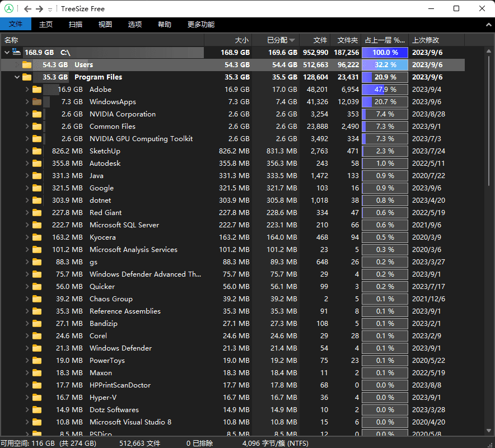Open the 更多功能 ribbon tab
The height and width of the screenshot is (448, 495).
[x=201, y=24]
